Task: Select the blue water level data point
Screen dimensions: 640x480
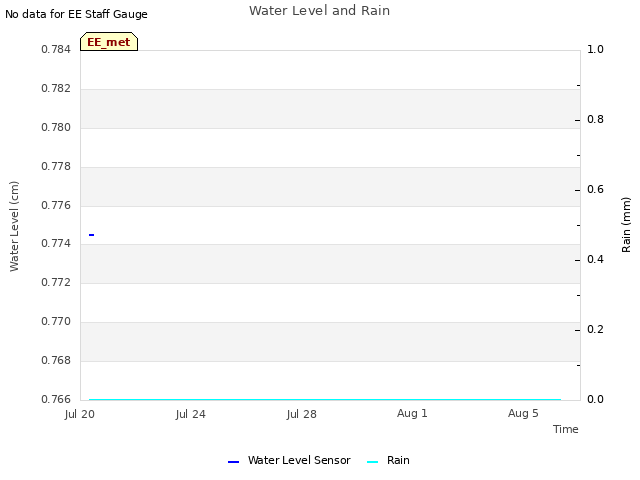Action: (x=91, y=235)
